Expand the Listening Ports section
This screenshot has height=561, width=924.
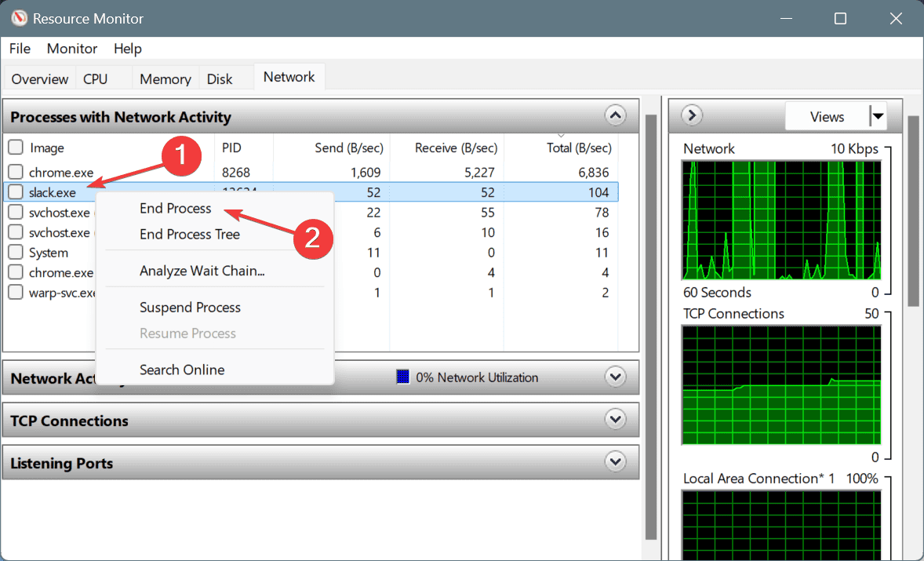pyautogui.click(x=615, y=461)
